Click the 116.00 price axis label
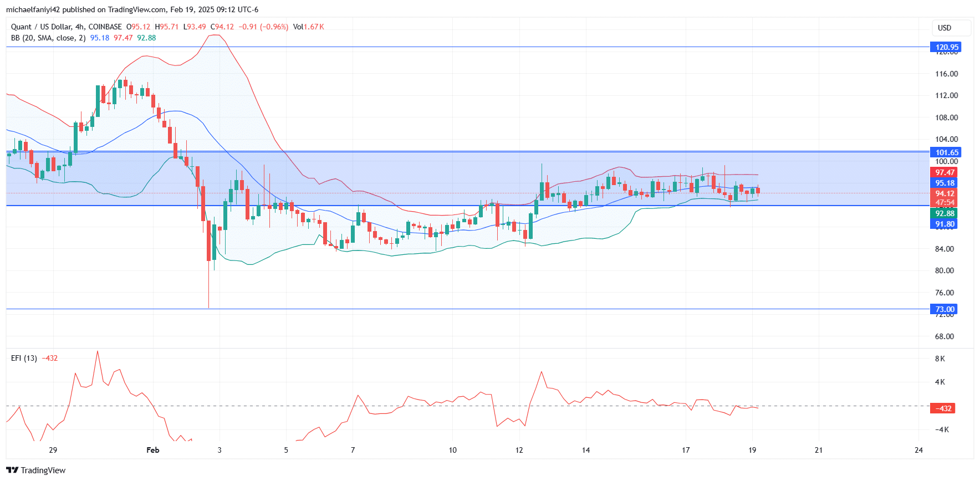Screen dimensions: 980x481 946,74
